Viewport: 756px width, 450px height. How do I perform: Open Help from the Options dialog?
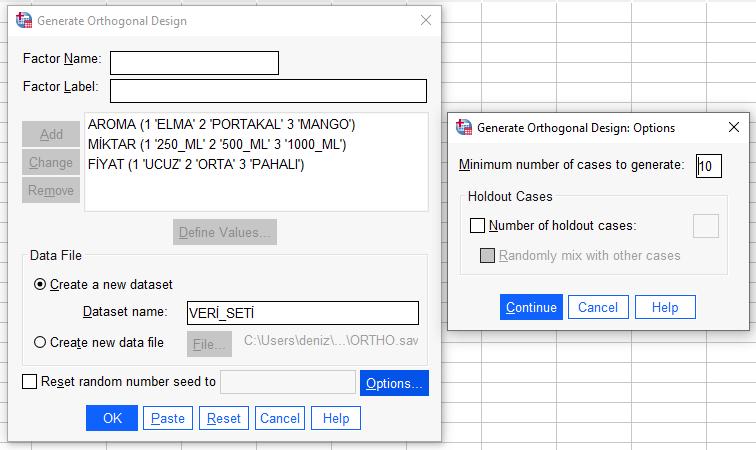pos(665,307)
